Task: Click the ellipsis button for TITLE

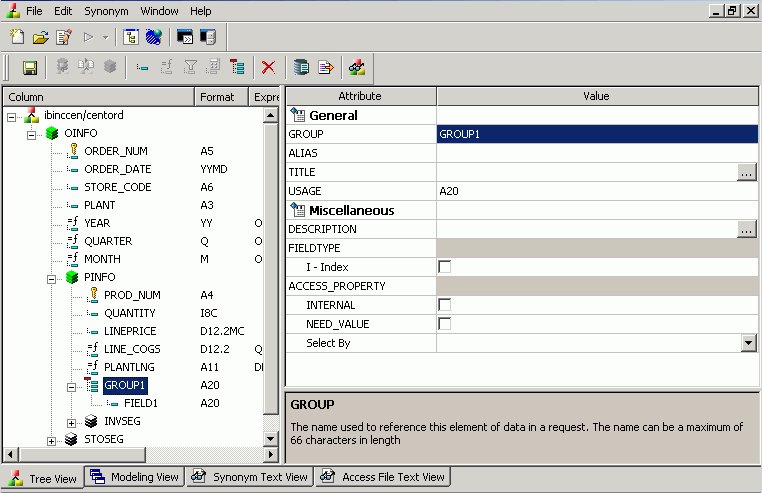Action: click(746, 172)
